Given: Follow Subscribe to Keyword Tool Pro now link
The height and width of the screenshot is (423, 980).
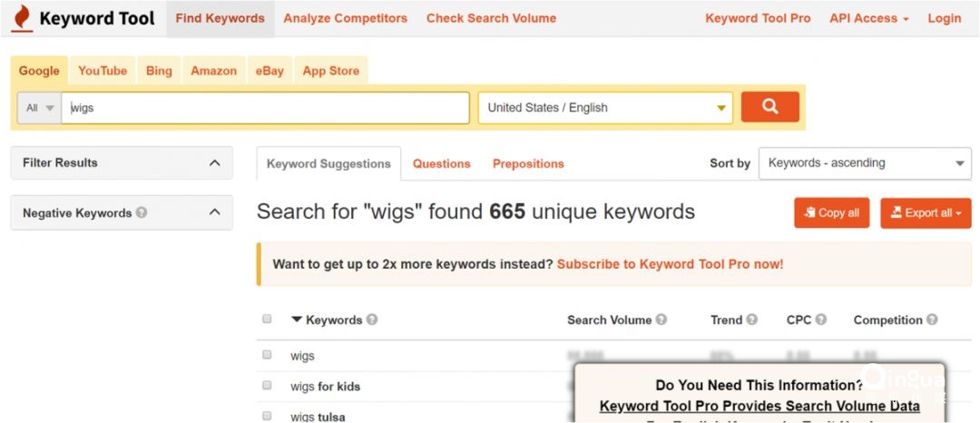Looking at the screenshot, I should pyautogui.click(x=670, y=265).
